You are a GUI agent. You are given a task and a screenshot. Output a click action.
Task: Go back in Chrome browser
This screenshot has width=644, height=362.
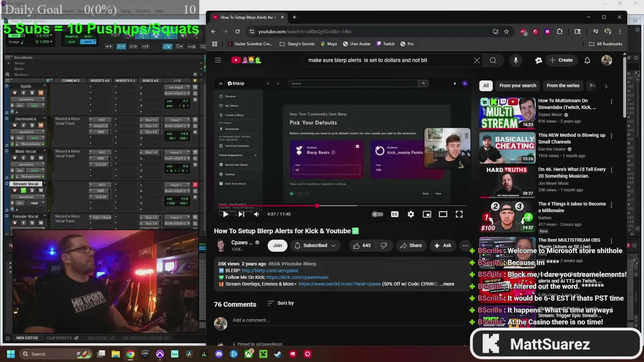click(213, 31)
